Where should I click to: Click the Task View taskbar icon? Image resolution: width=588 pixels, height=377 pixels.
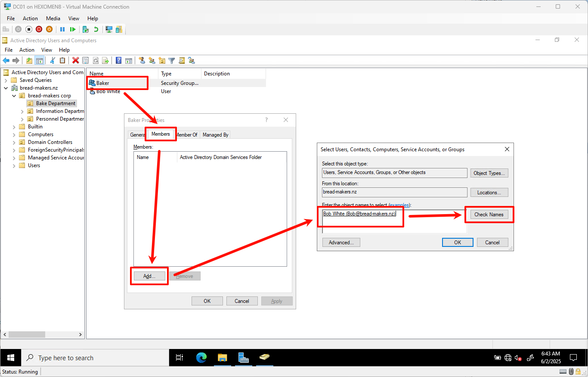pyautogui.click(x=179, y=358)
